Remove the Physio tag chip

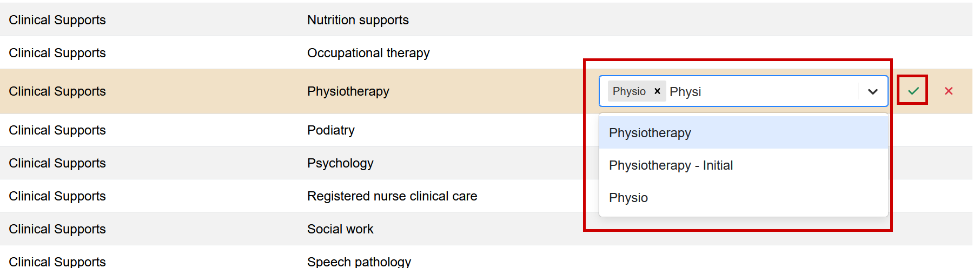[x=657, y=91]
